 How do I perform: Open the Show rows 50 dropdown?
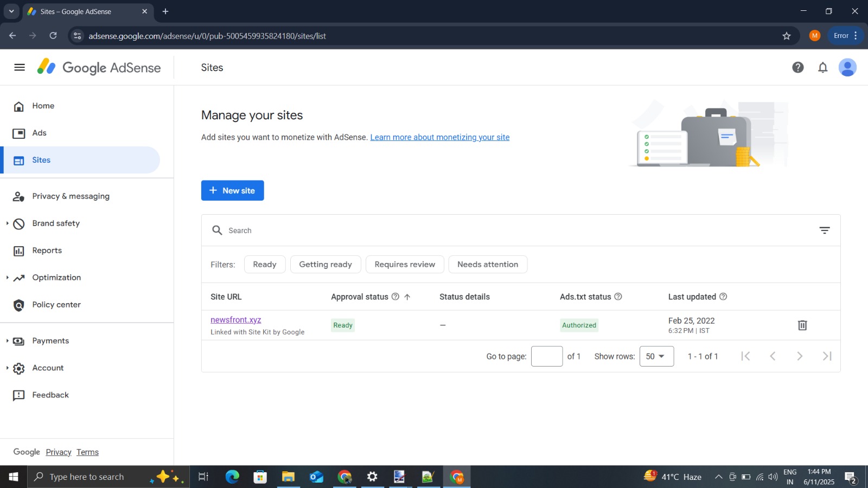(656, 356)
